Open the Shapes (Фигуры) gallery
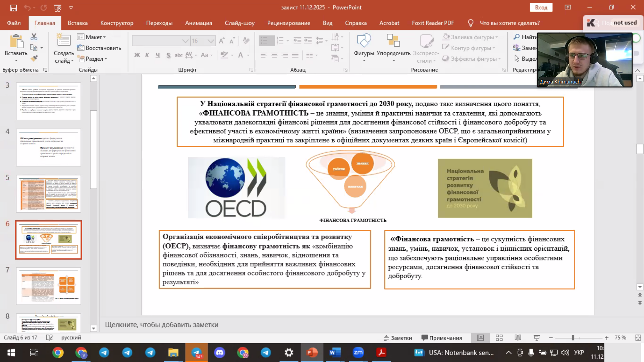This screenshot has width=644, height=362. tap(364, 47)
